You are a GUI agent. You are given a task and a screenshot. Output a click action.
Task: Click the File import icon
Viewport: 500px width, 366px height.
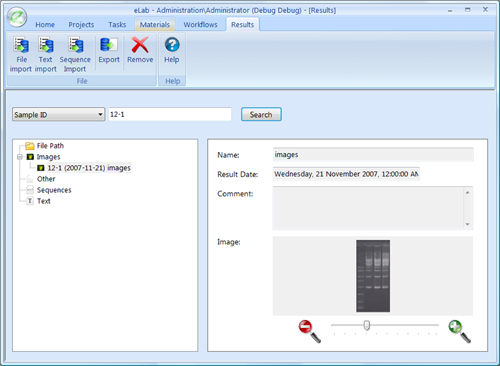21,45
